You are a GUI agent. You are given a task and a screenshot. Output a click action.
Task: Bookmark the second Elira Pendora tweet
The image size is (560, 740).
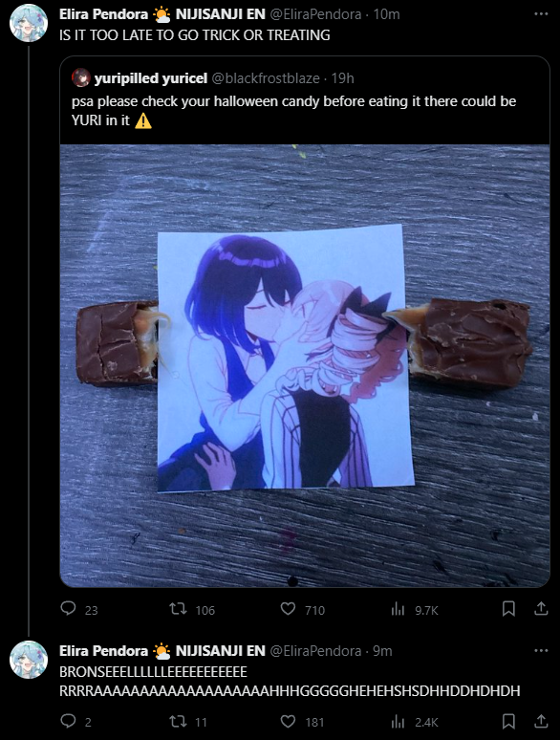(508, 721)
